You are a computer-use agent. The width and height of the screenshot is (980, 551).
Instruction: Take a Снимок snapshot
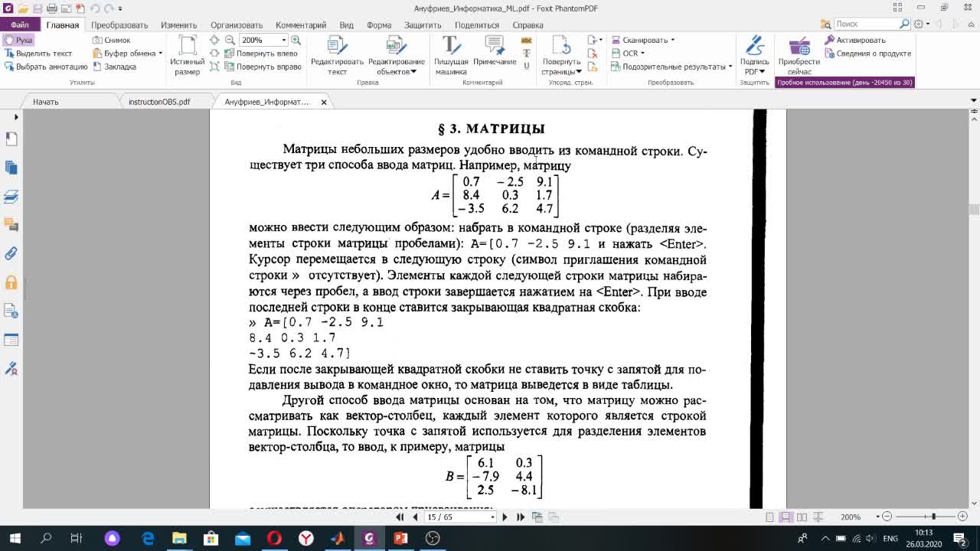[112, 40]
